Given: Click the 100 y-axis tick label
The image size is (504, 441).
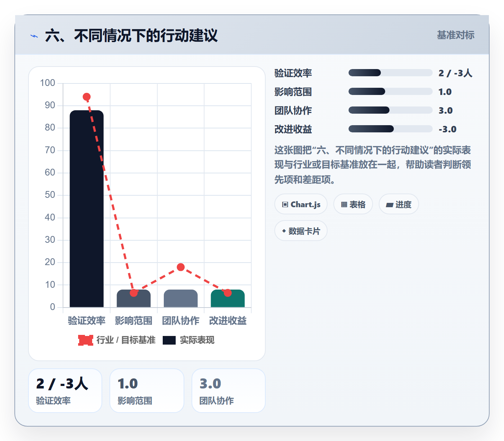Looking at the screenshot, I should [x=48, y=83].
